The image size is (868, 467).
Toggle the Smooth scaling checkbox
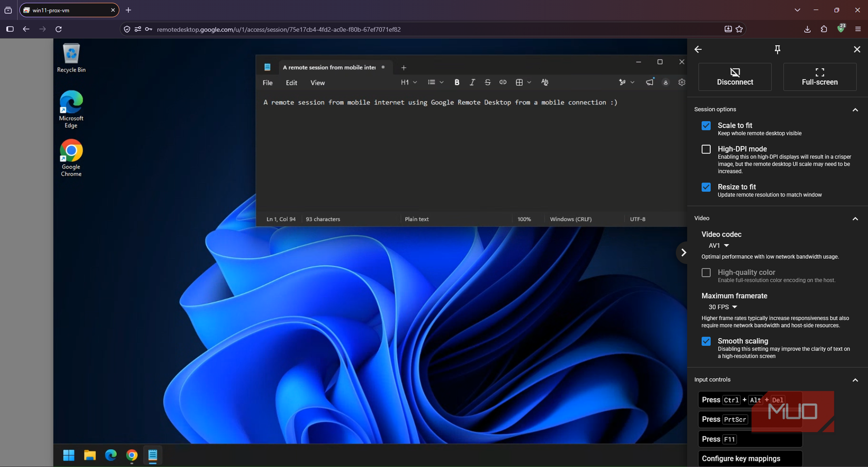706,341
